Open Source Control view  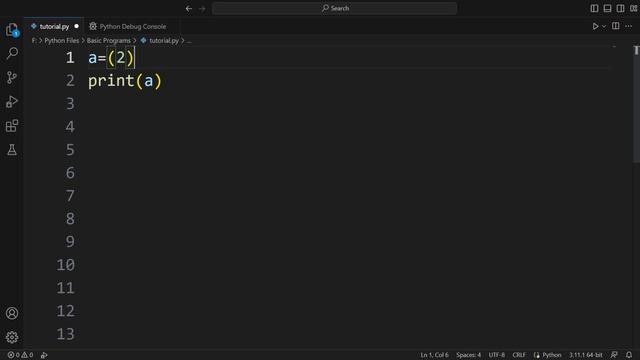12,77
